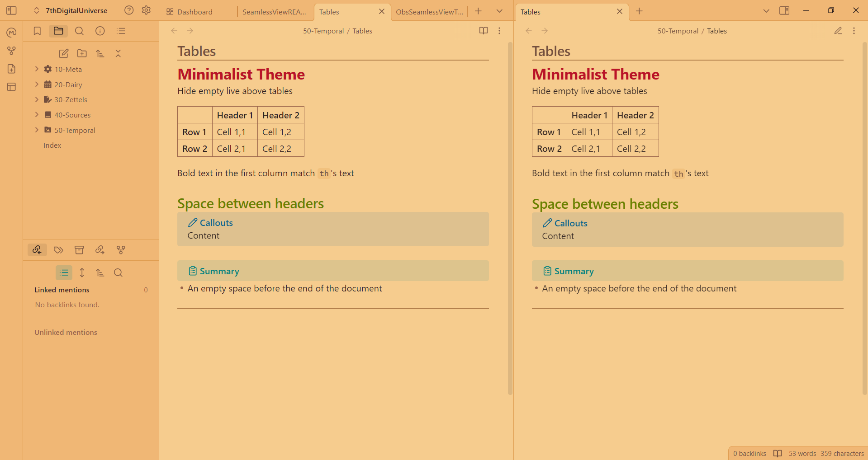The height and width of the screenshot is (460, 868).
Task: Click the 0 backlinks status item
Action: (x=749, y=454)
